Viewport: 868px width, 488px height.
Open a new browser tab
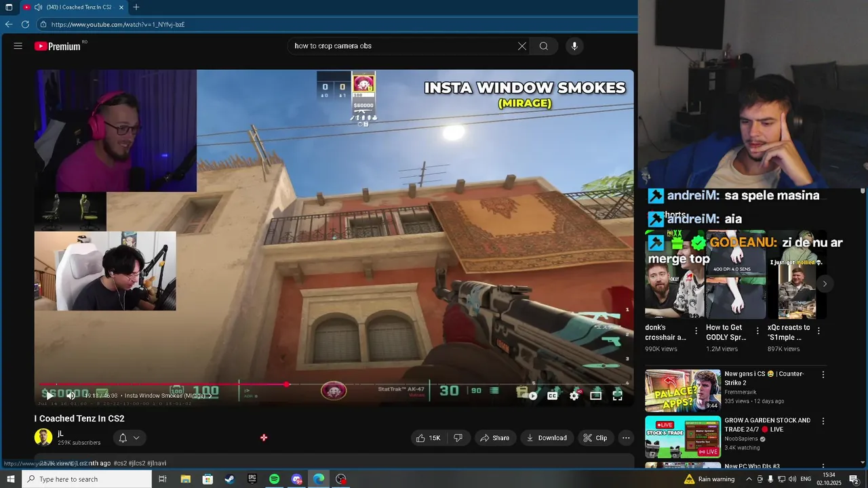click(136, 7)
